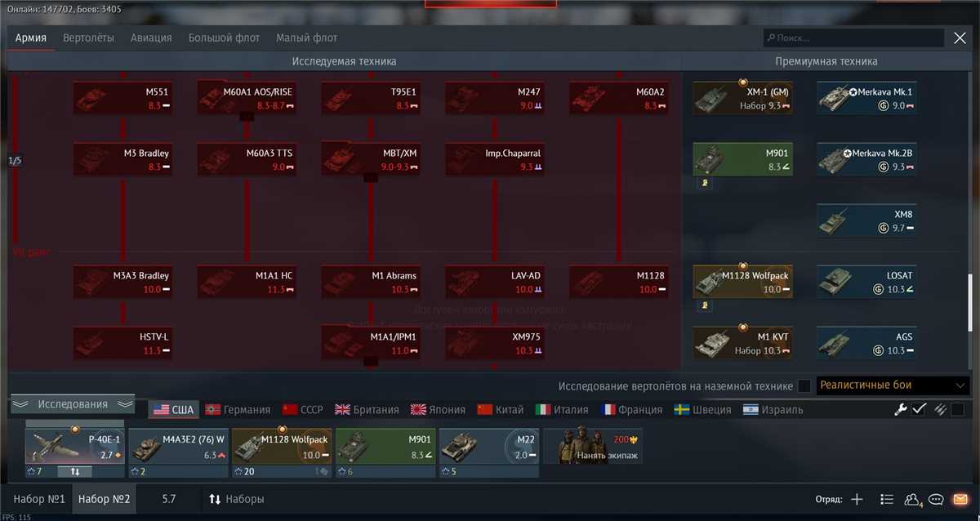
Task: Select the China flag Китай
Action: pyautogui.click(x=501, y=410)
